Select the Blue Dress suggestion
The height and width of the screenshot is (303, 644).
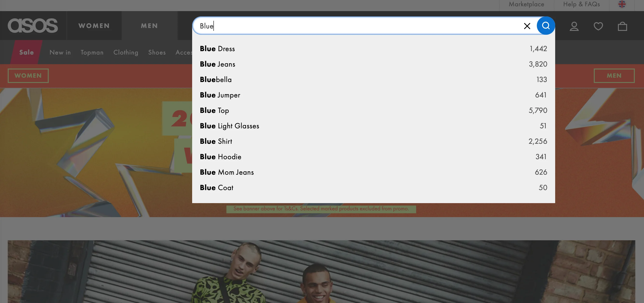[x=373, y=49]
